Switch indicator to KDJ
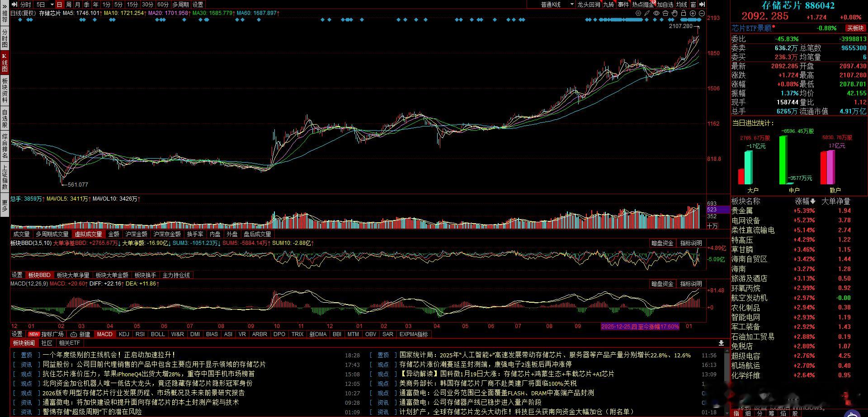This screenshot has height=417, width=868. point(124,334)
